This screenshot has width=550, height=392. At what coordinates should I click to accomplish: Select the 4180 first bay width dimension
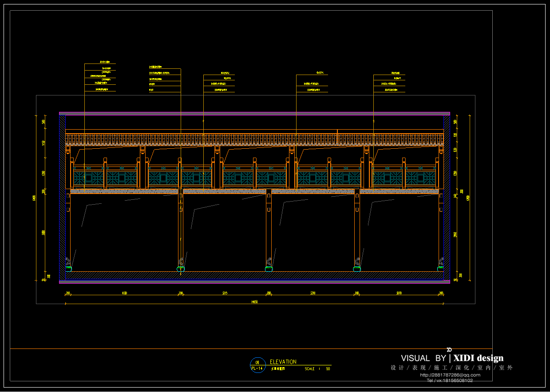(x=124, y=293)
